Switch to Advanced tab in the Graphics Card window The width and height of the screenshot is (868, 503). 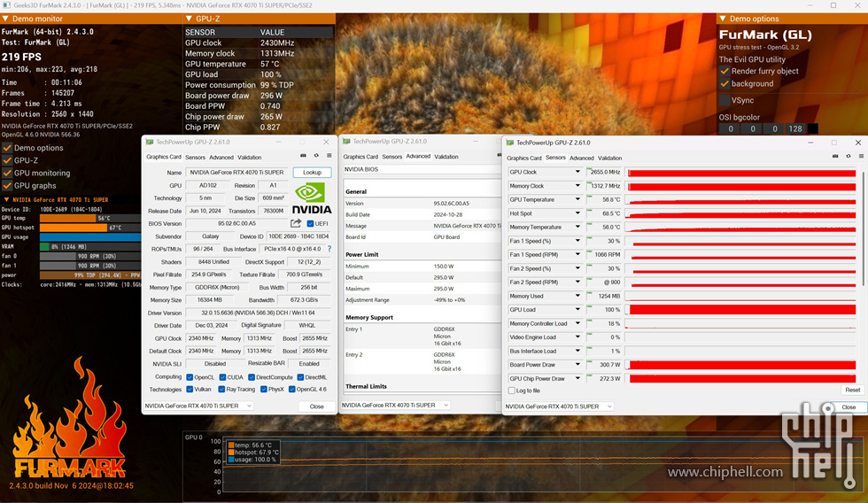[221, 157]
